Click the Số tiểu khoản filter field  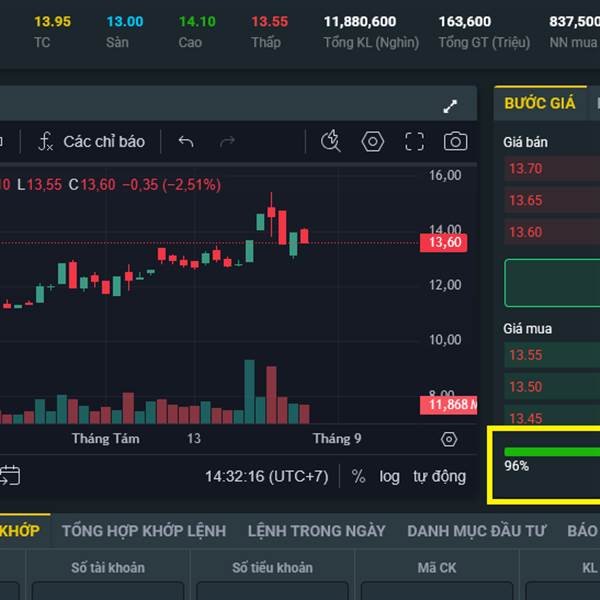pos(272,591)
